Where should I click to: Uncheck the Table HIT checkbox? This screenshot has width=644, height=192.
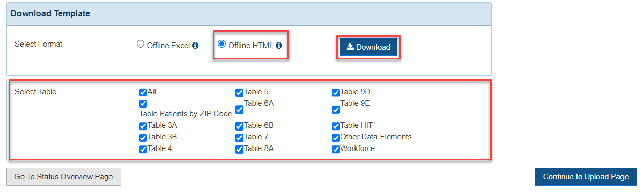[336, 126]
